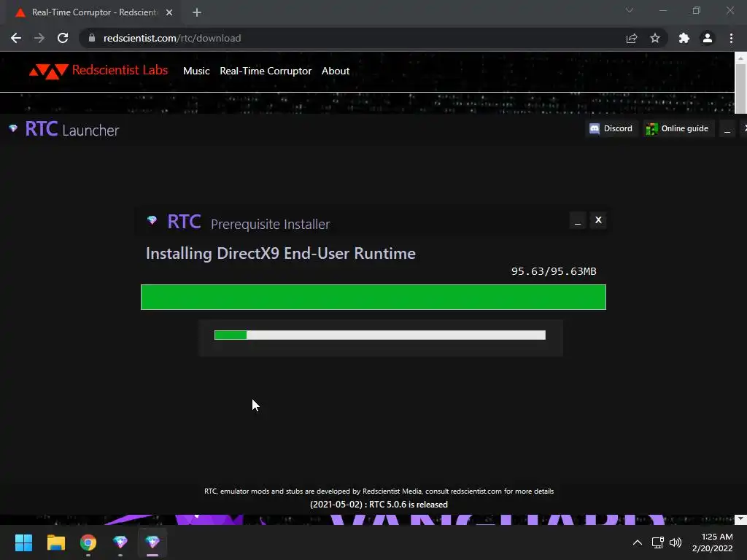747x560 pixels.
Task: Open the Discord button in RTC Launcher
Action: (x=611, y=128)
